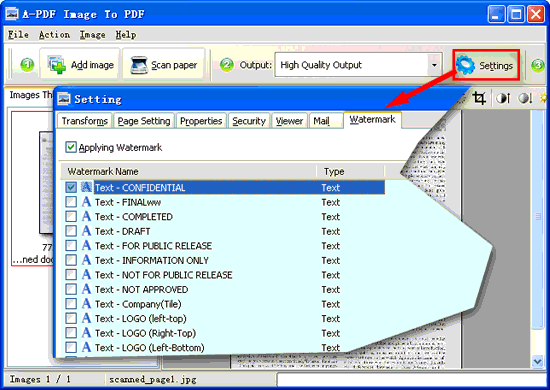Switch to the Transforms tab
Screen dimensions: 550x390
coord(85,121)
